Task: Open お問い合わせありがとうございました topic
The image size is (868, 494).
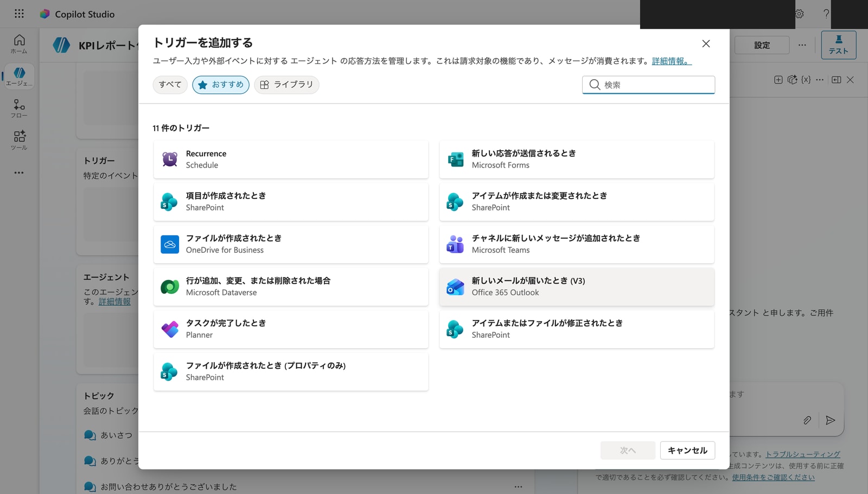Action: coord(169,487)
